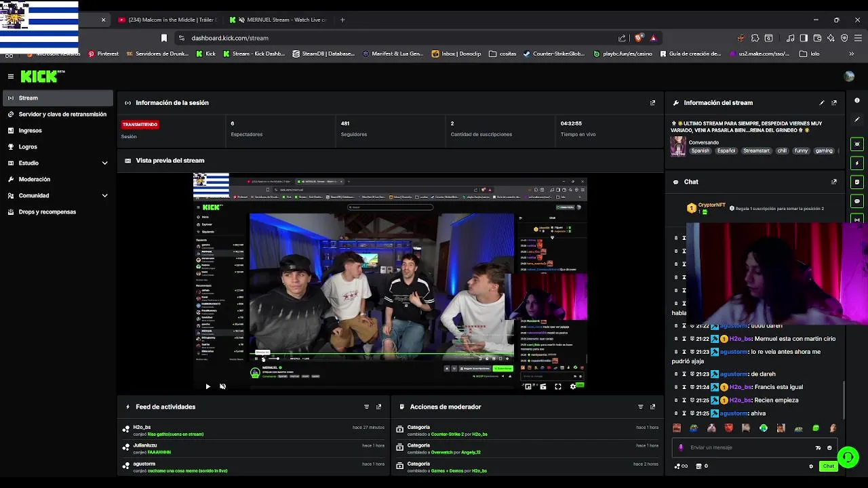This screenshot has height=488, width=868.
Task: Open stream preview settings gear
Action: (573, 386)
